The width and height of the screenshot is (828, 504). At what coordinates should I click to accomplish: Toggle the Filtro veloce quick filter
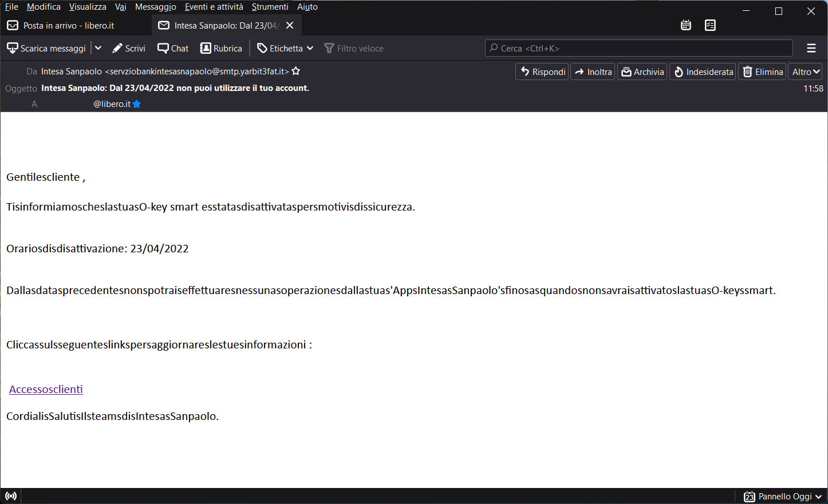(354, 48)
